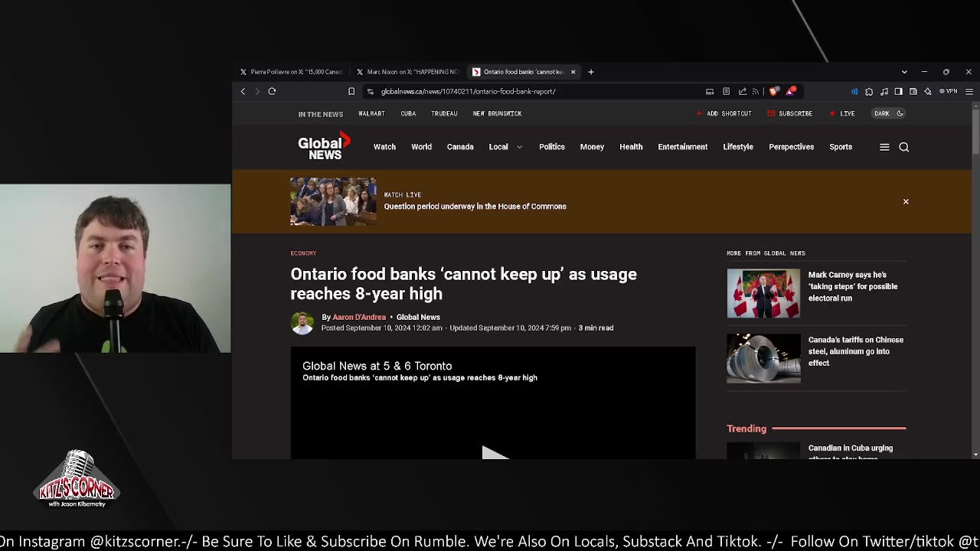Screen dimensions: 980x551
Task: Open the media control music note icon
Action: click(884, 91)
